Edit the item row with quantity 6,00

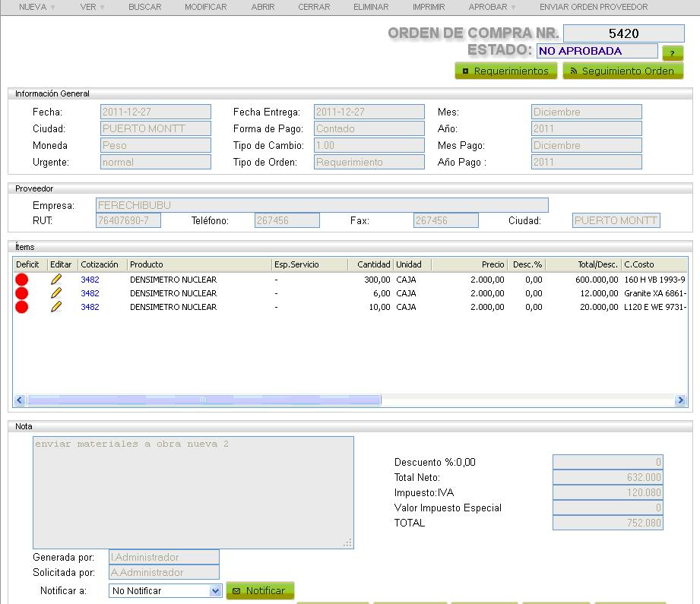(56, 293)
